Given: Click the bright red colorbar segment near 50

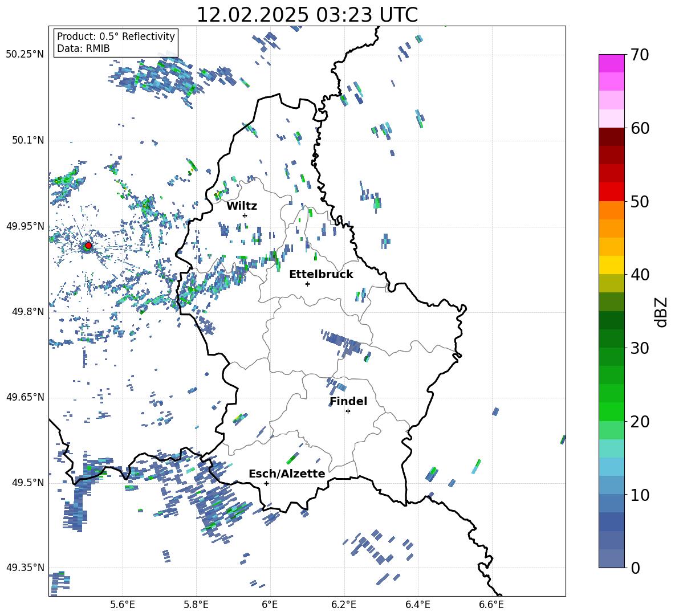Looking at the screenshot, I should [611, 192].
